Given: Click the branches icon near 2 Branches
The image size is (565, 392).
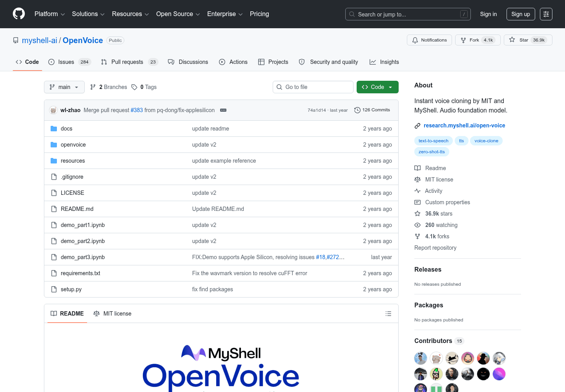Looking at the screenshot, I should [x=93, y=87].
